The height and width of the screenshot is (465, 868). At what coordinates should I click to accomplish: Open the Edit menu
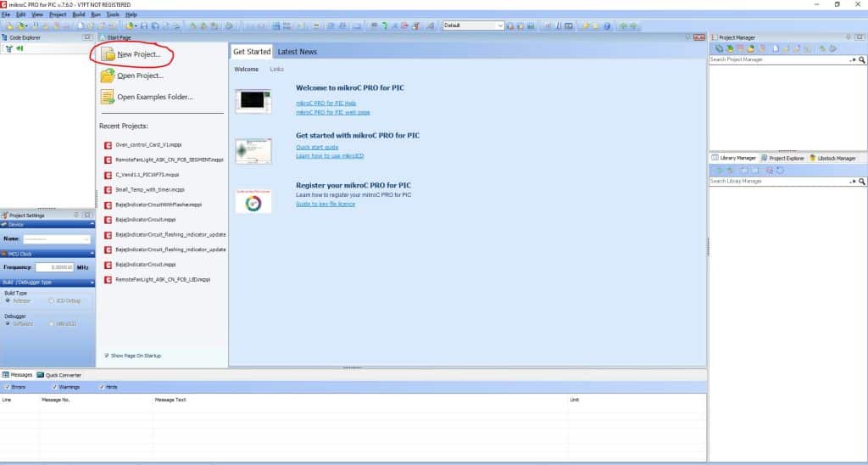coord(21,14)
